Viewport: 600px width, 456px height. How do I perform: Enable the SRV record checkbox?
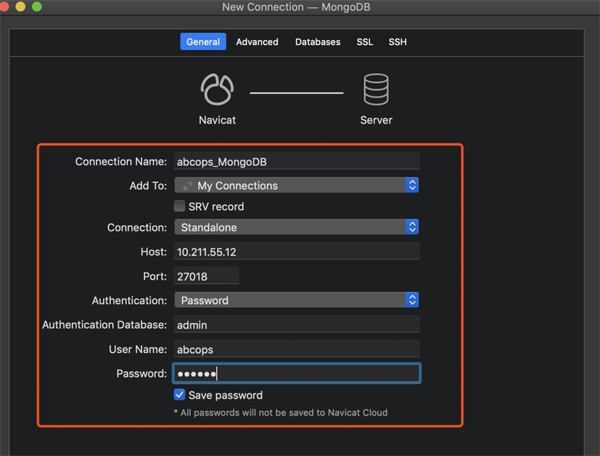179,206
